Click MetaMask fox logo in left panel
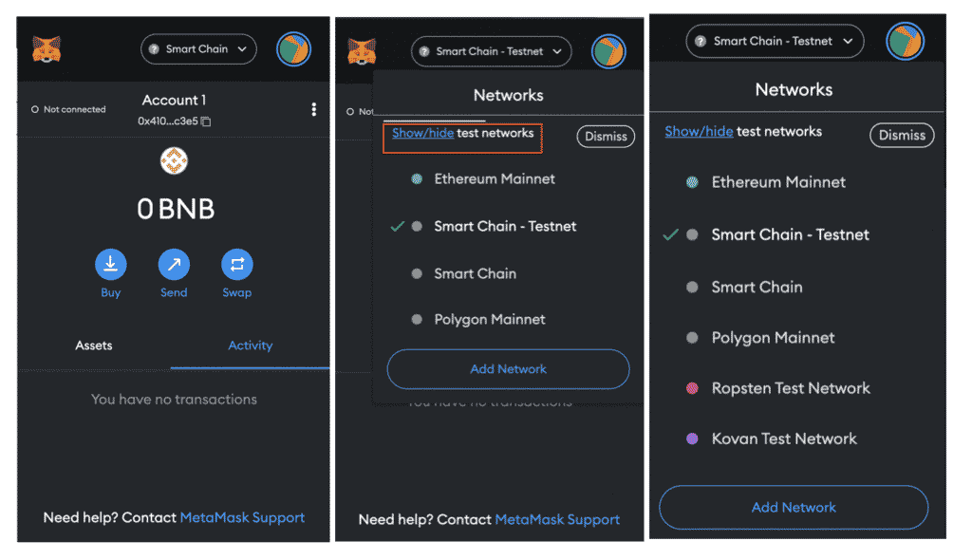 point(47,49)
